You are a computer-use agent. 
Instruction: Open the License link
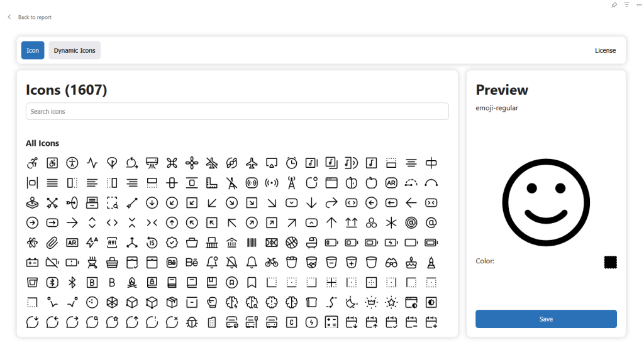point(605,50)
